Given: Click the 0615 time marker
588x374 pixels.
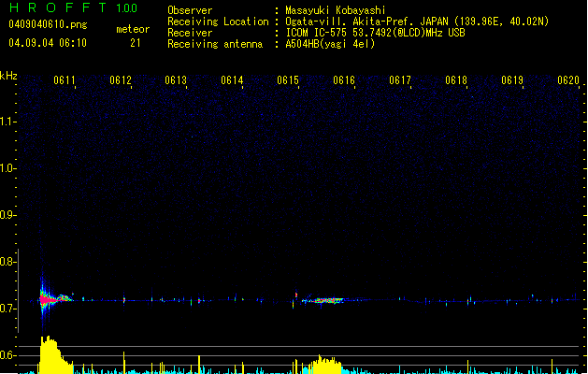Looking at the screenshot, I should [x=288, y=80].
